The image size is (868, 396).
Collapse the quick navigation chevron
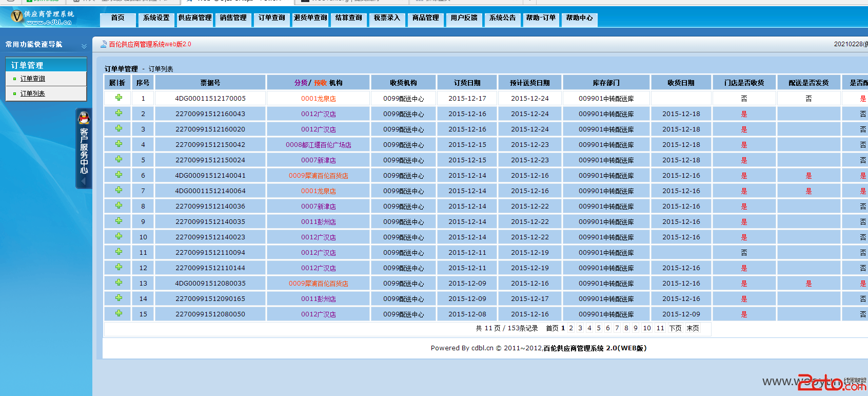tap(84, 46)
